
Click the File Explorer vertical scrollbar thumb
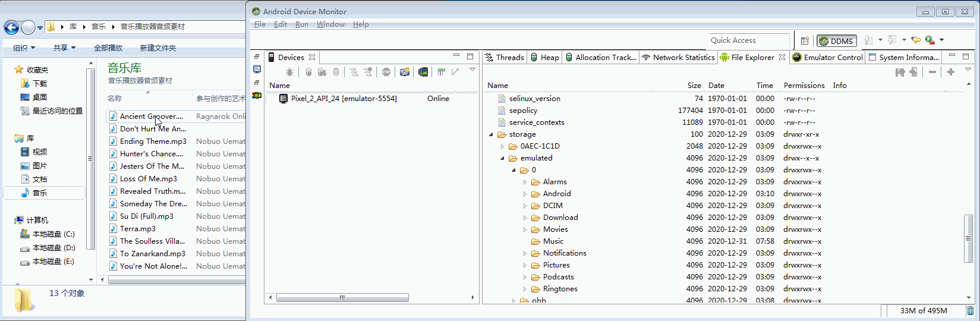point(968,238)
